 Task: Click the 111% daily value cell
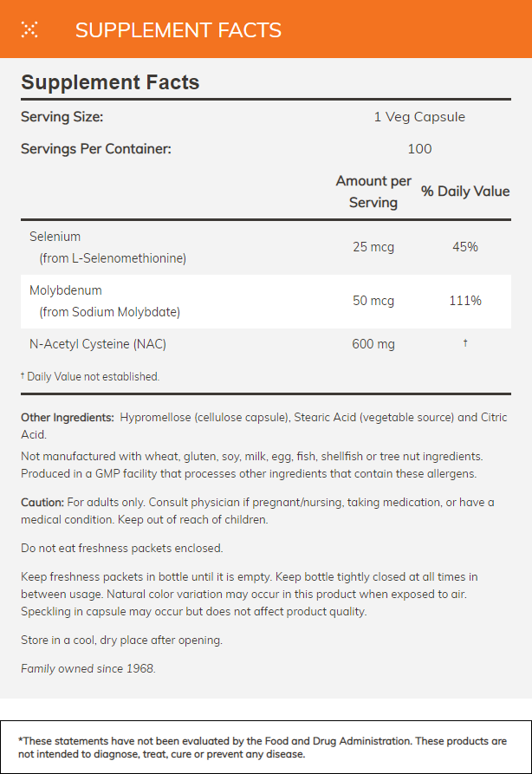464,301
